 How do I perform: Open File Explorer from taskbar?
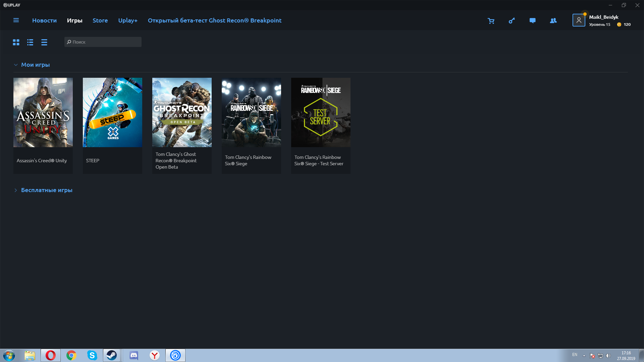[30, 355]
